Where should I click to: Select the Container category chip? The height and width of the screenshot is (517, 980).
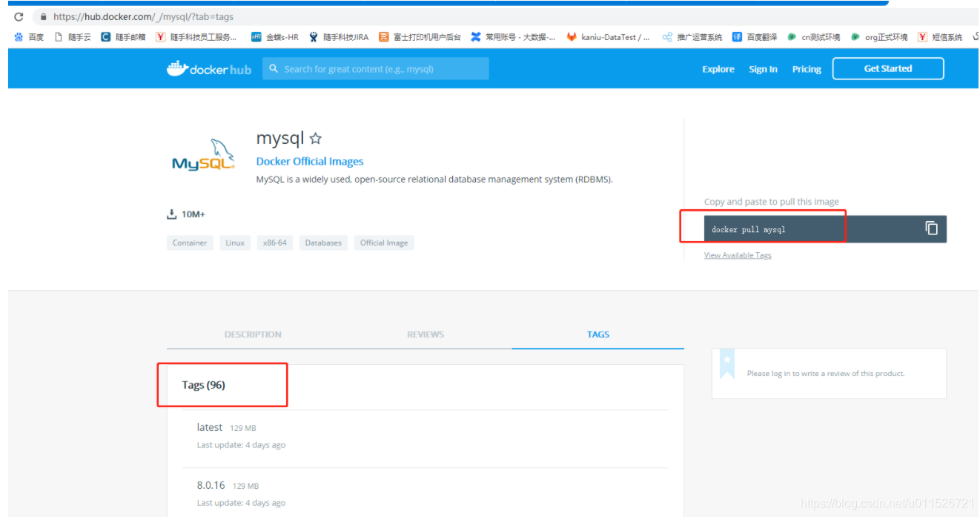(x=190, y=243)
